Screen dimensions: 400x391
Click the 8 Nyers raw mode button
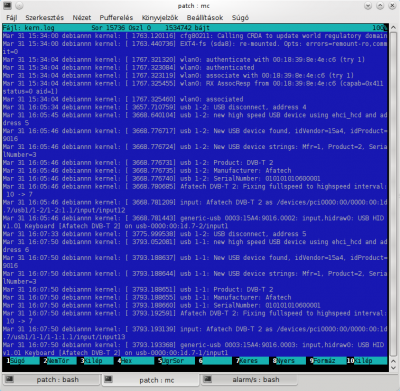[x=288, y=361]
